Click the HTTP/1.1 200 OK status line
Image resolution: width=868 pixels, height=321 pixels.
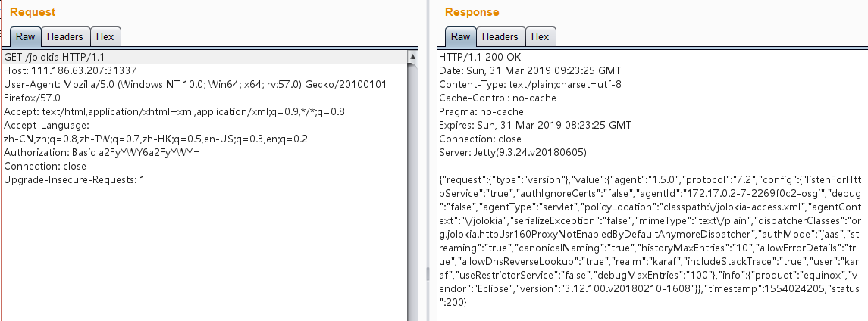click(x=479, y=57)
